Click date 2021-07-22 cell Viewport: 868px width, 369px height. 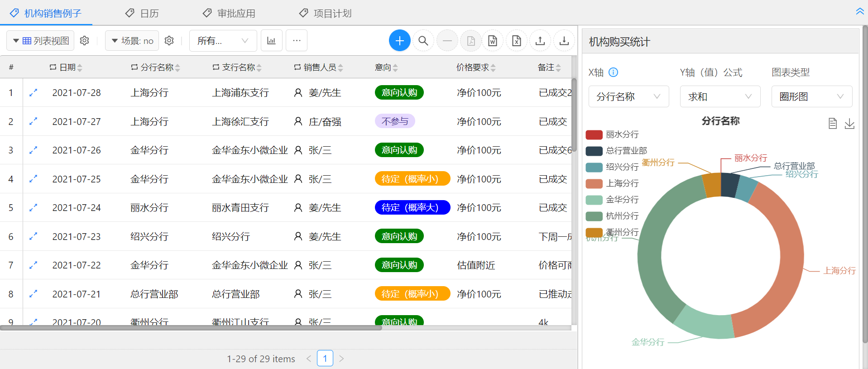click(x=77, y=265)
